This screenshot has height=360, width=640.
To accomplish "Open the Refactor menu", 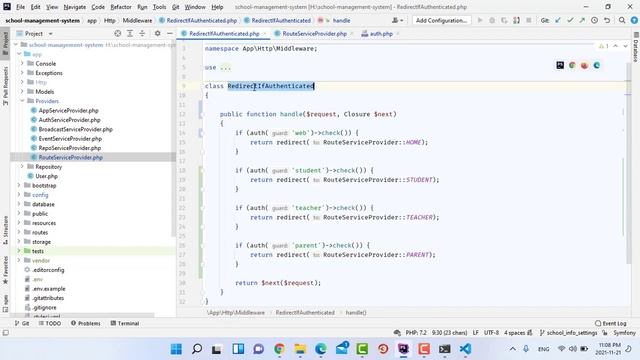I will point(121,7).
